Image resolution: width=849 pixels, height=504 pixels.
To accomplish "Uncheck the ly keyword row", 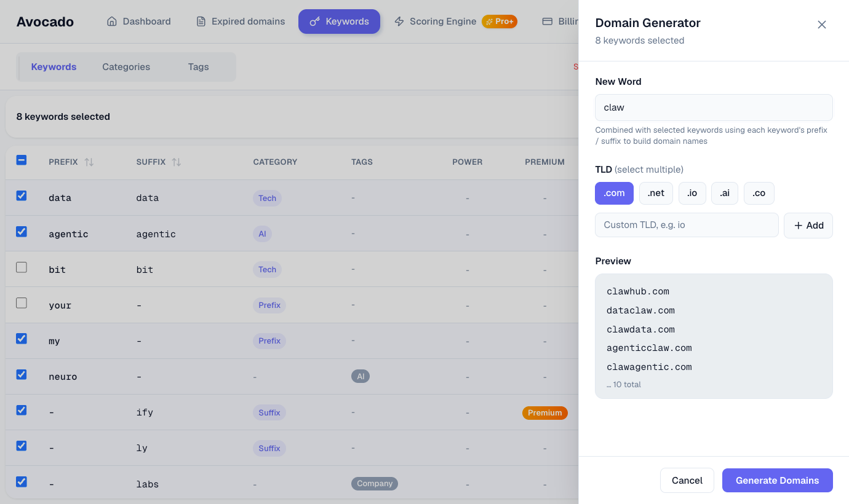I will pos(22,446).
